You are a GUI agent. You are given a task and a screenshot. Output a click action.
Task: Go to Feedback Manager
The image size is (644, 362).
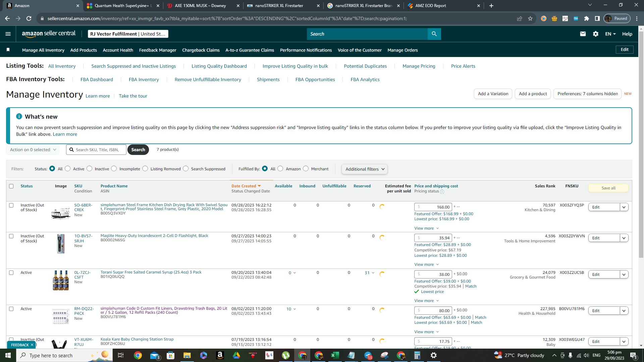pos(158,50)
